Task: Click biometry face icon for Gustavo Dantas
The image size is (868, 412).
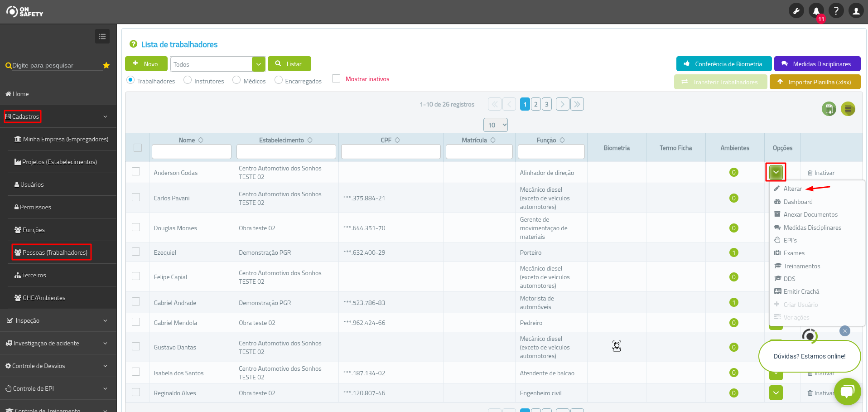Action: (x=617, y=347)
